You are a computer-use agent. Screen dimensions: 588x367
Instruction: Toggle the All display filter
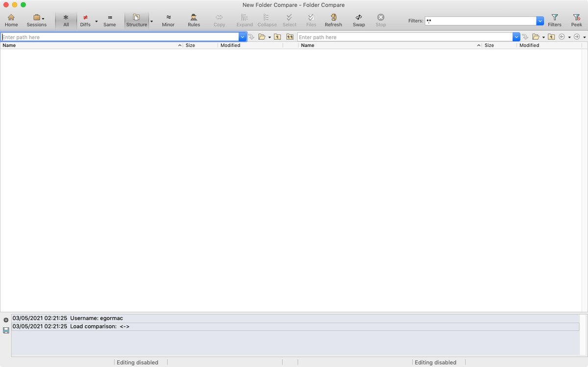click(x=66, y=20)
